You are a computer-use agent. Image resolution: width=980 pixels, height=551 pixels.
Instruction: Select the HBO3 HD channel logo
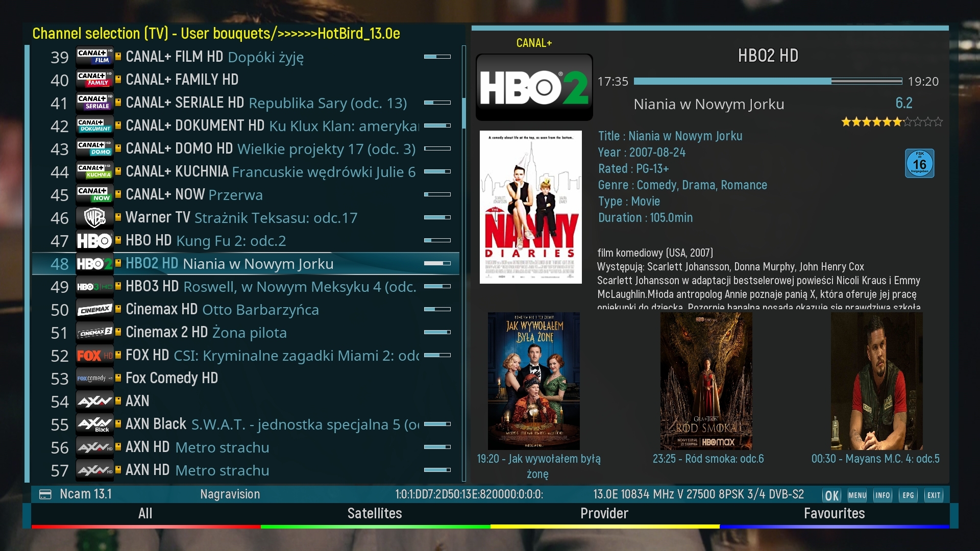[x=94, y=287]
